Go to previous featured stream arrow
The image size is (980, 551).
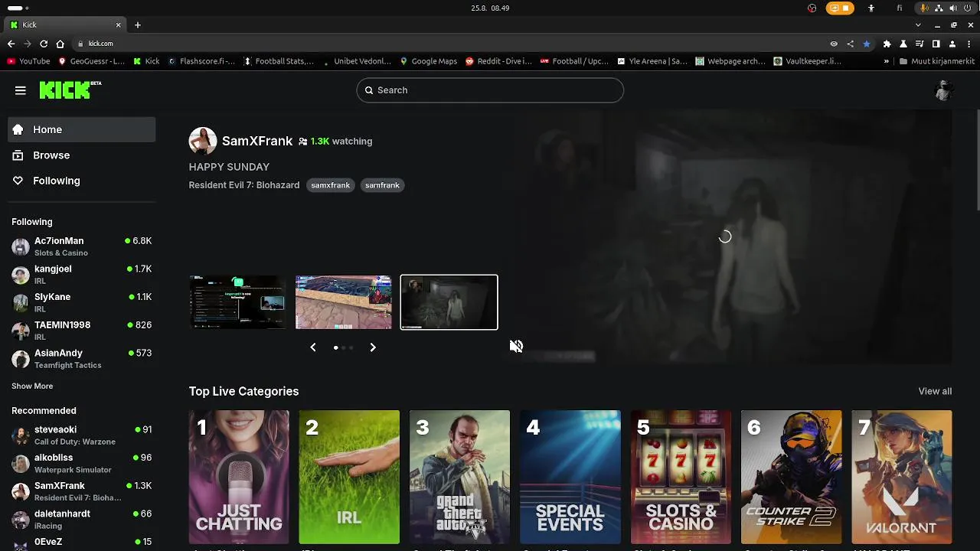coord(312,347)
